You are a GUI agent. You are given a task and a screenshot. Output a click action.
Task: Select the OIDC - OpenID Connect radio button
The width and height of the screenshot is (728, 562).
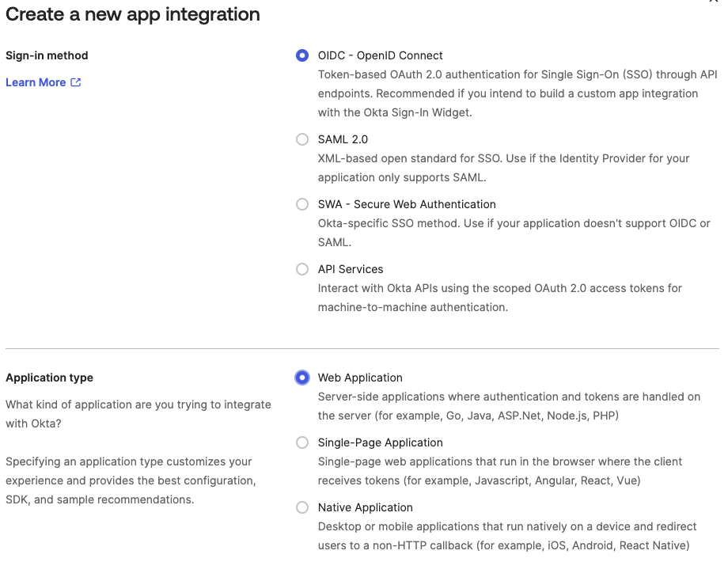coord(301,55)
